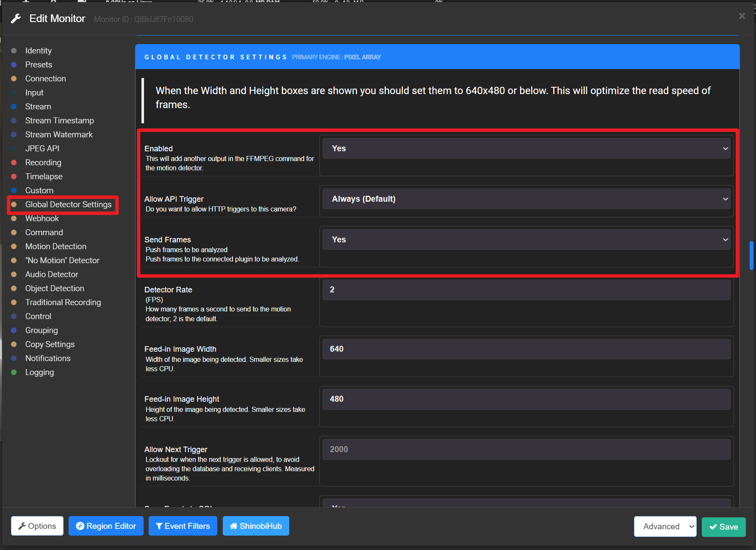Click the Region Editor button
The width and height of the screenshot is (756, 550).
click(x=106, y=526)
